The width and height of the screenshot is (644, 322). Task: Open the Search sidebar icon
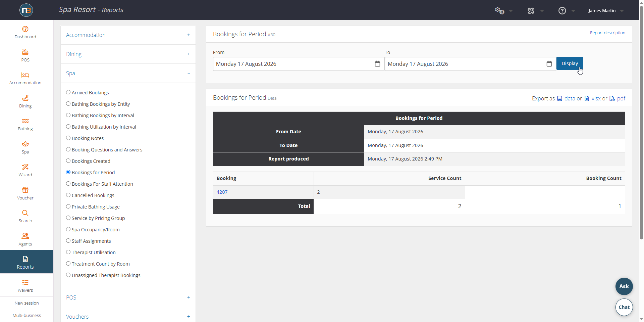tap(25, 213)
